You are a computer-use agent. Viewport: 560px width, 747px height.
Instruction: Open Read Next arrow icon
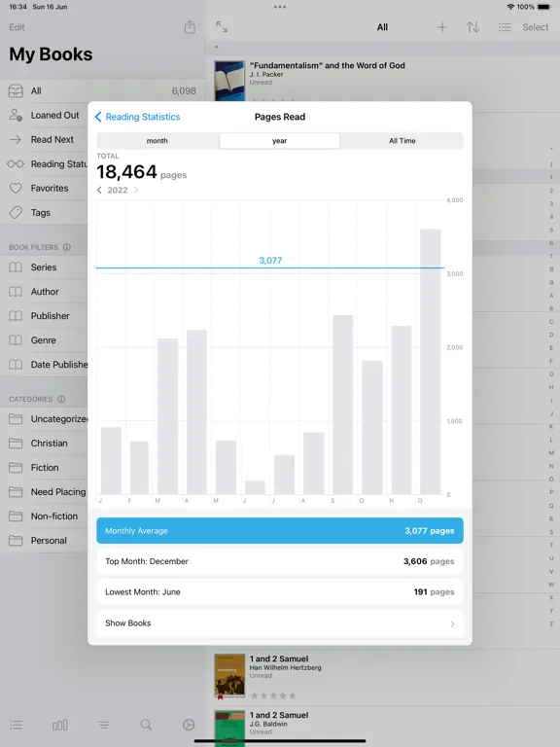16,140
